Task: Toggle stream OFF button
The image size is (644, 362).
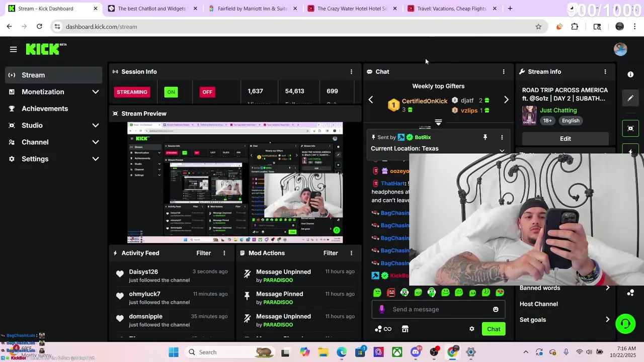Action: point(207,92)
